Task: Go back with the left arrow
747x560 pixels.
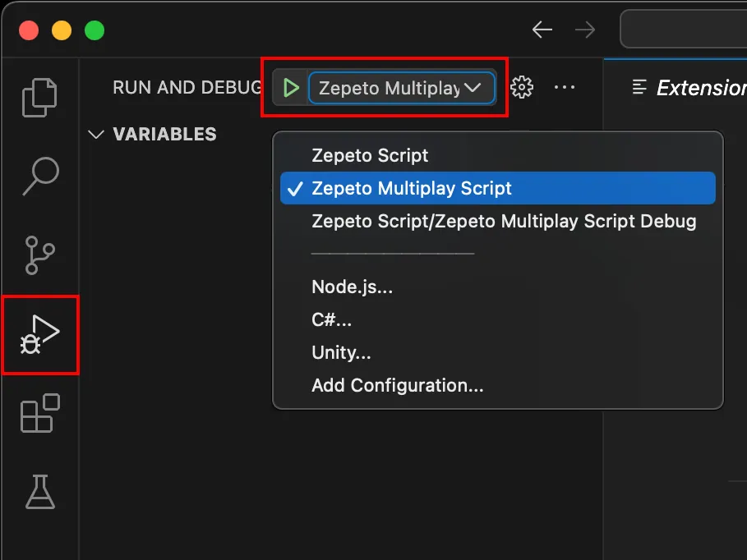Action: 542,30
